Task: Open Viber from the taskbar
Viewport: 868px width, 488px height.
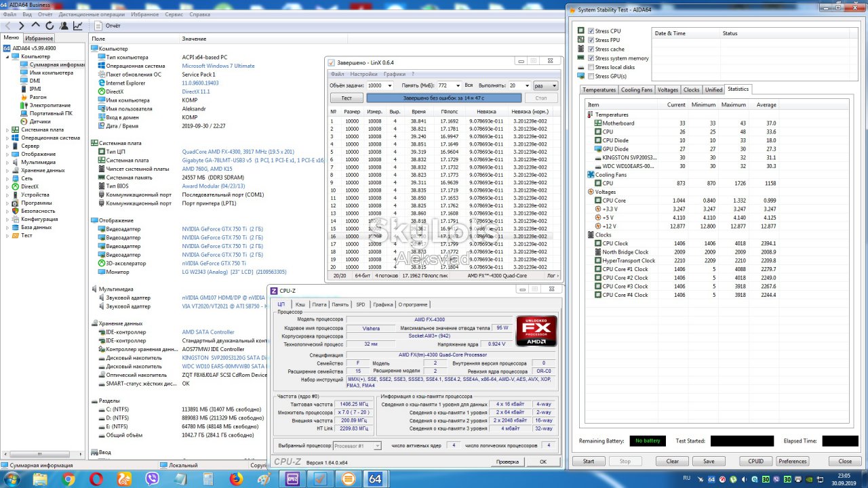Action: pyautogui.click(x=152, y=479)
